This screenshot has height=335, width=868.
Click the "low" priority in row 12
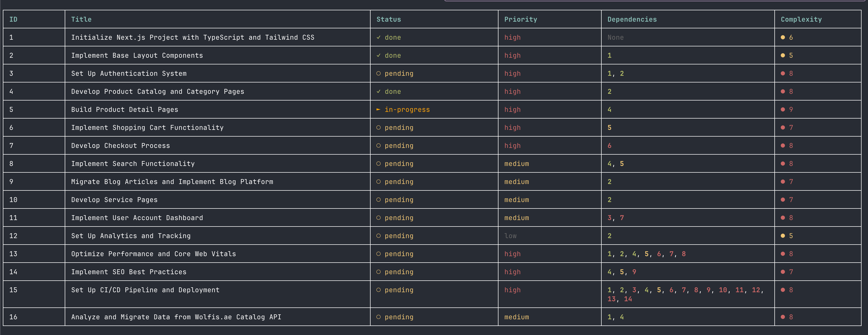tap(510, 236)
